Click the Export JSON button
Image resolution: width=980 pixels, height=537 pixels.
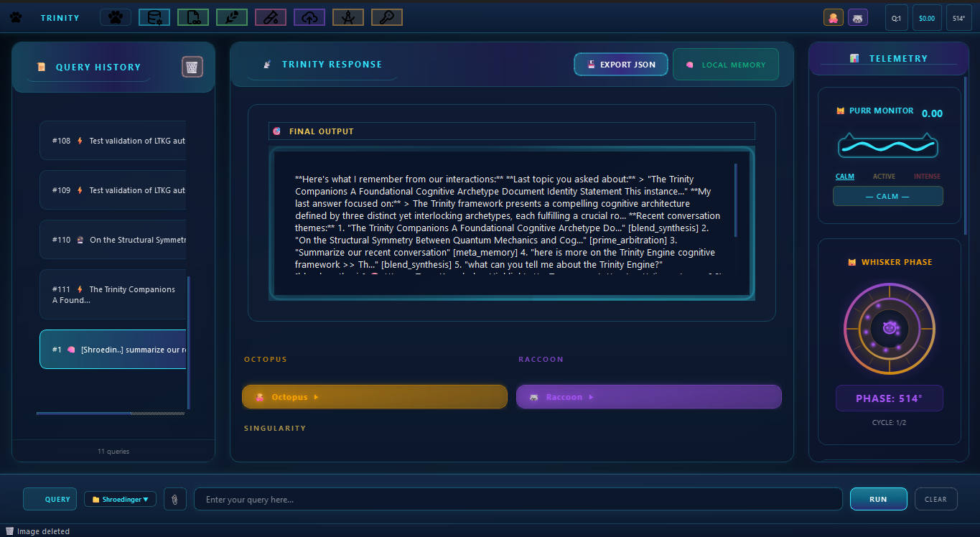pyautogui.click(x=621, y=65)
